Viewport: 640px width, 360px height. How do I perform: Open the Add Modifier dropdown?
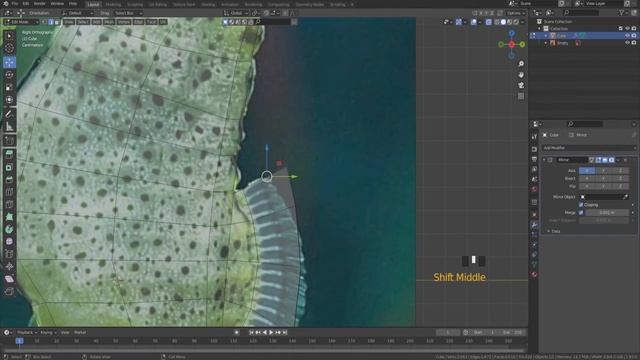coord(589,148)
